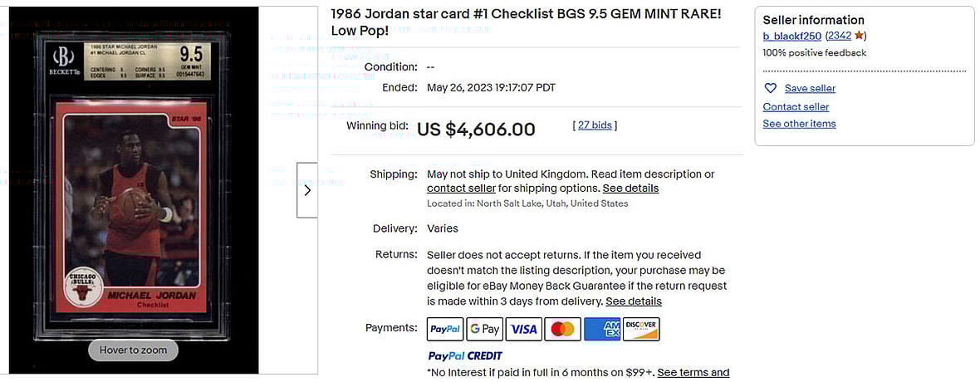Image resolution: width=980 pixels, height=382 pixels.
Task: Click the contact seller link under Shipping
Action: pyautogui.click(x=461, y=188)
